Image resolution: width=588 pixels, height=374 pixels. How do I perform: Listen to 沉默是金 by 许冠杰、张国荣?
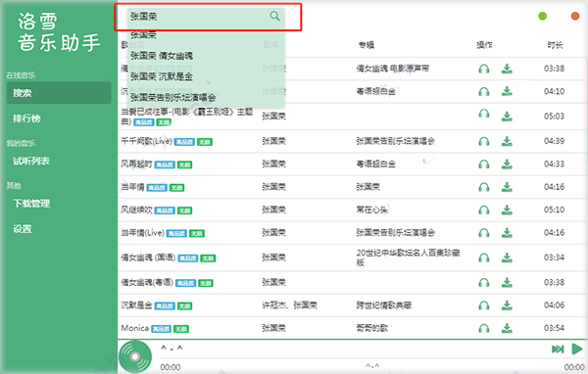click(484, 305)
